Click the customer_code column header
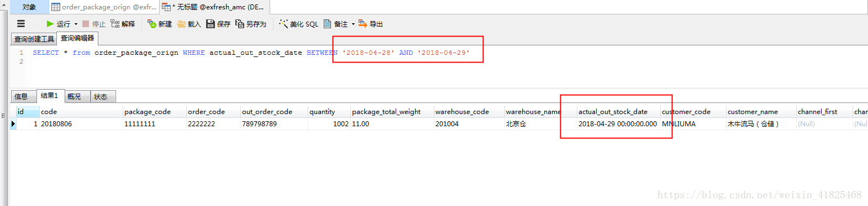The width and height of the screenshot is (868, 206). [x=693, y=111]
